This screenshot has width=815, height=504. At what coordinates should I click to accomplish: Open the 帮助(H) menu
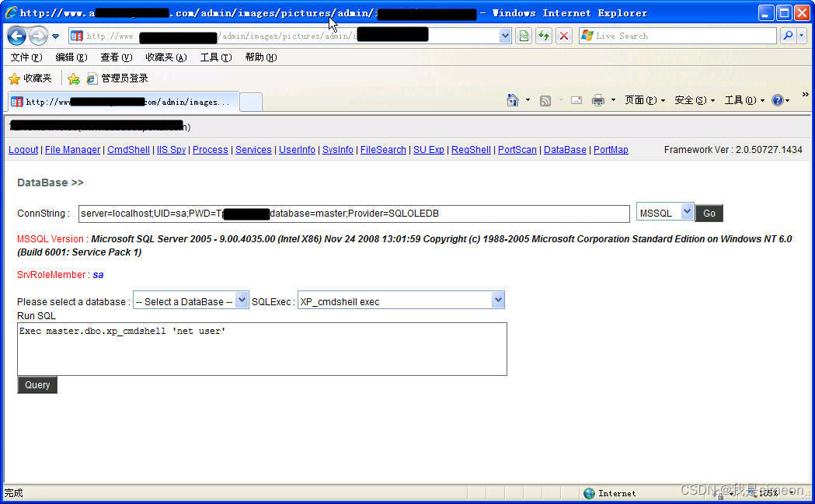tap(261, 57)
